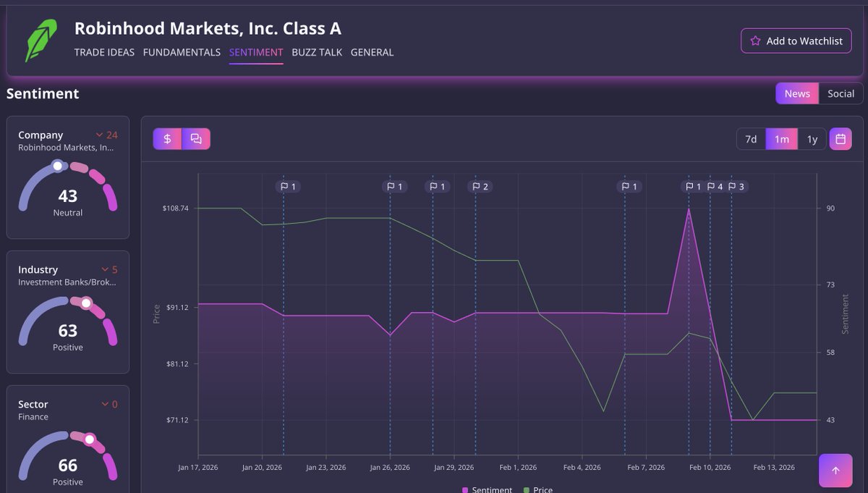Open the BUZZ TALK tab
Viewport: 868px width, 493px height.
click(317, 52)
